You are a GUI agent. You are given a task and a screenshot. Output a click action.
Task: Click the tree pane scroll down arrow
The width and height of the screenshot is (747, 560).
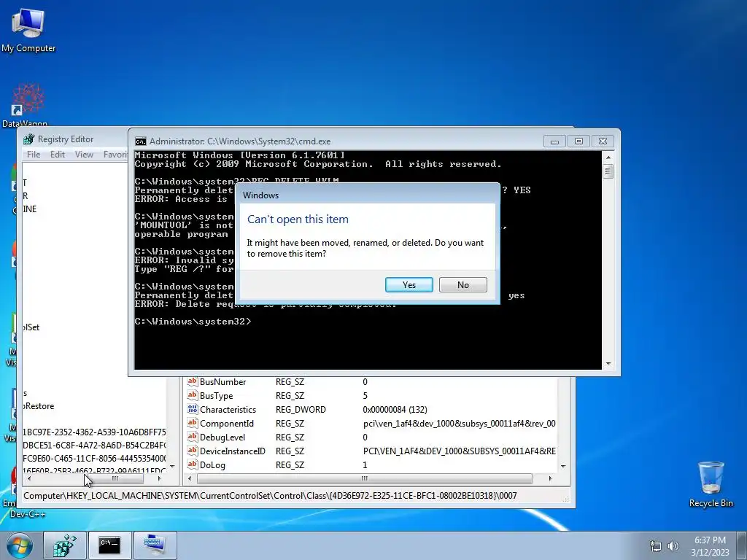click(172, 466)
